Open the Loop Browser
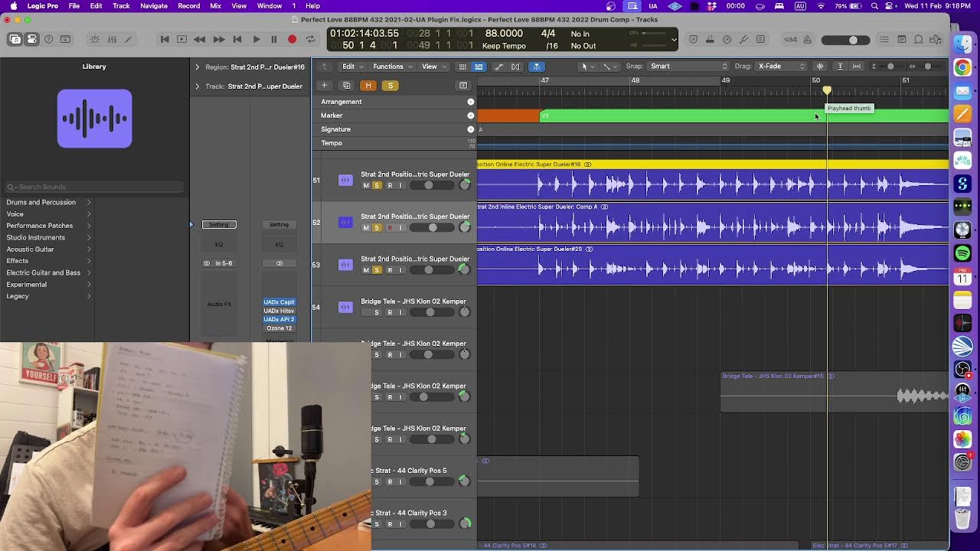The width and height of the screenshot is (980, 551). pyautogui.click(x=919, y=39)
